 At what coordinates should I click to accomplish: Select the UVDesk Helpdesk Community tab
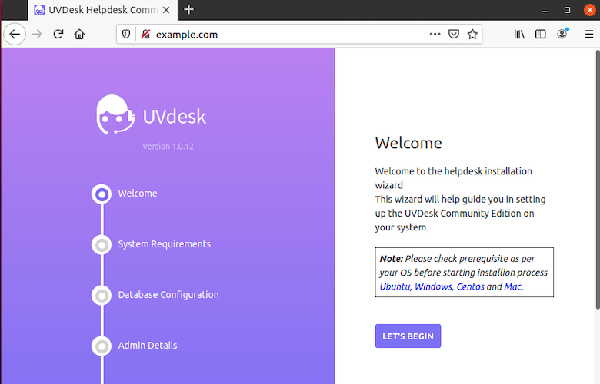[103, 10]
